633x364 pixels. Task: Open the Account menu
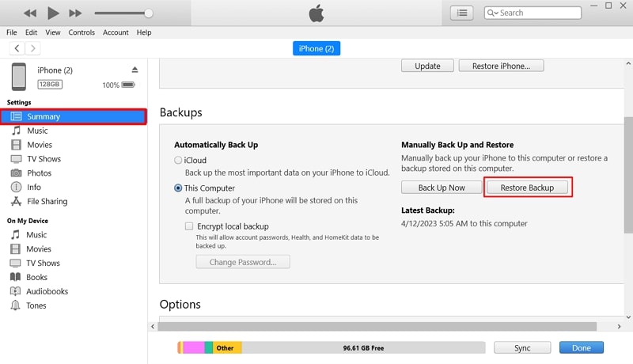click(116, 32)
